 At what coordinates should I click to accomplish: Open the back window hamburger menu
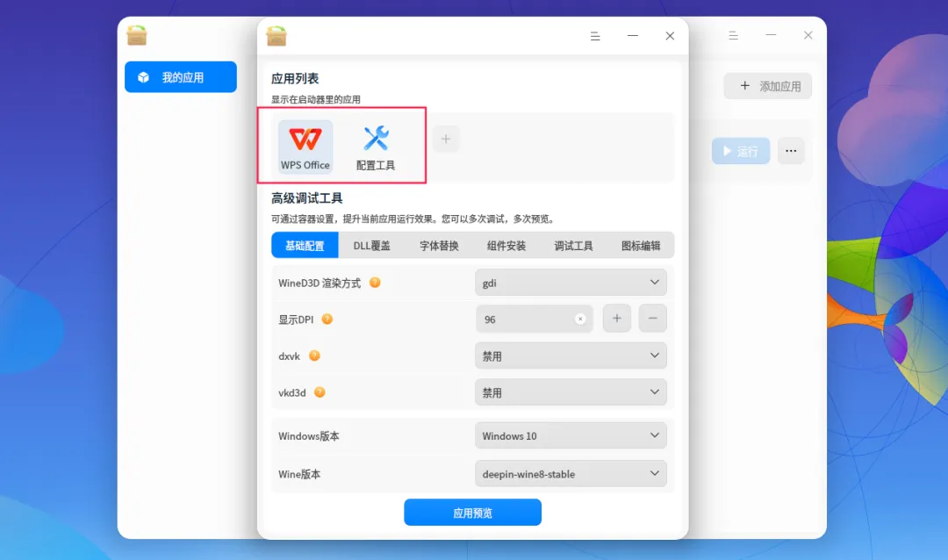click(x=733, y=36)
